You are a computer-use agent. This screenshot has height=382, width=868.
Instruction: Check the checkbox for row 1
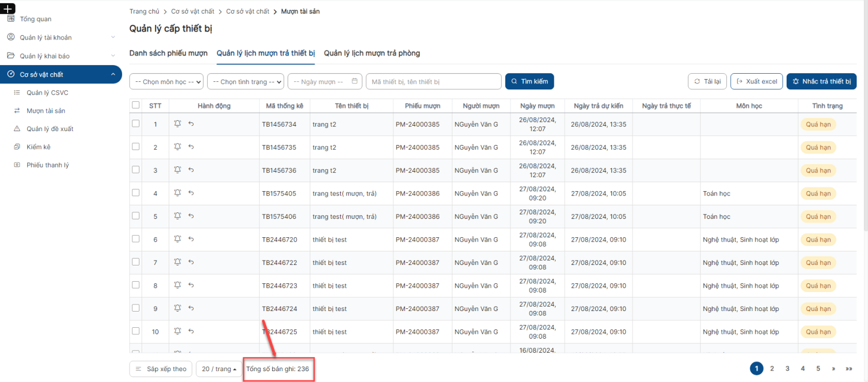(136, 124)
